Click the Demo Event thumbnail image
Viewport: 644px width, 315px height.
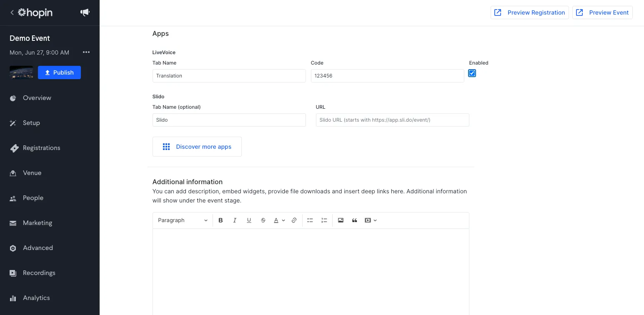(x=21, y=72)
